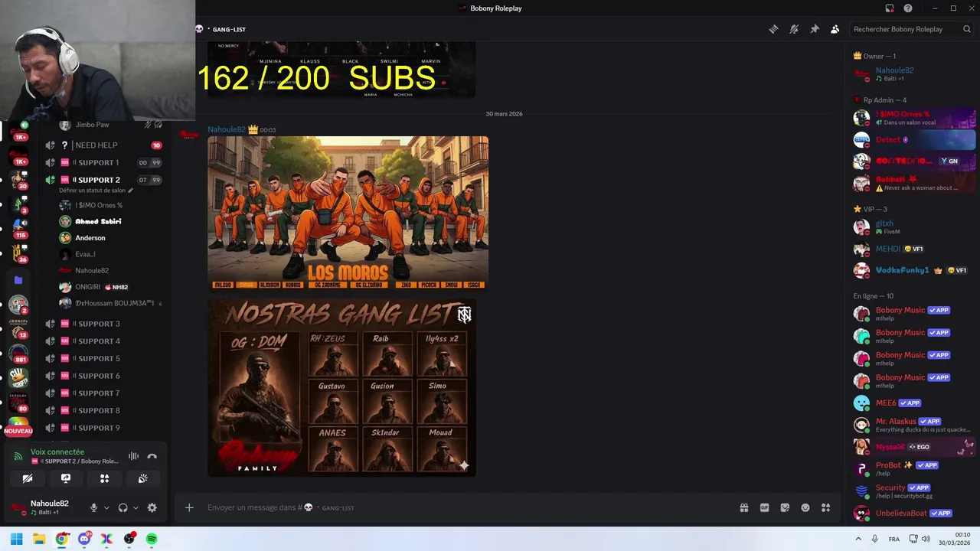The height and width of the screenshot is (551, 980).
Task: Toggle the member list icon
Action: (835, 29)
